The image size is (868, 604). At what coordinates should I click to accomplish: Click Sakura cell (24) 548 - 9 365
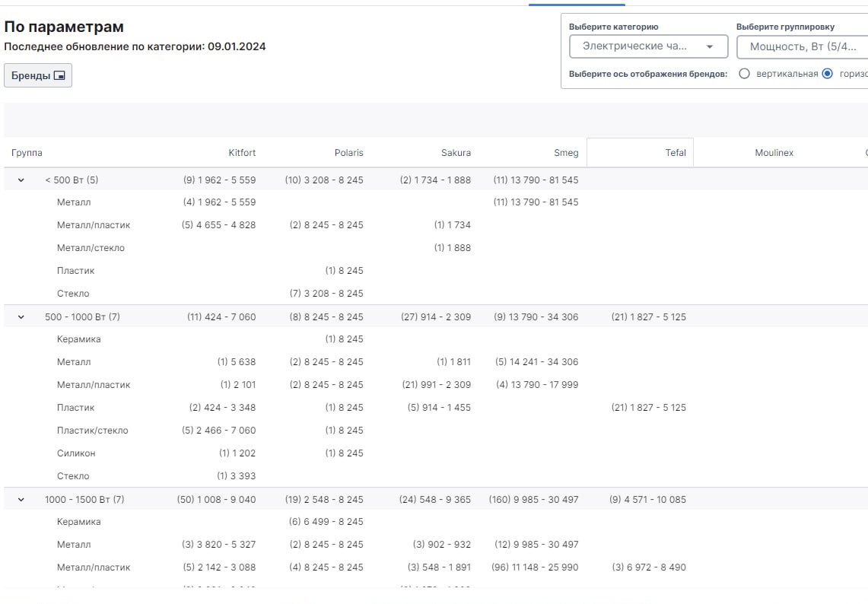(x=434, y=499)
